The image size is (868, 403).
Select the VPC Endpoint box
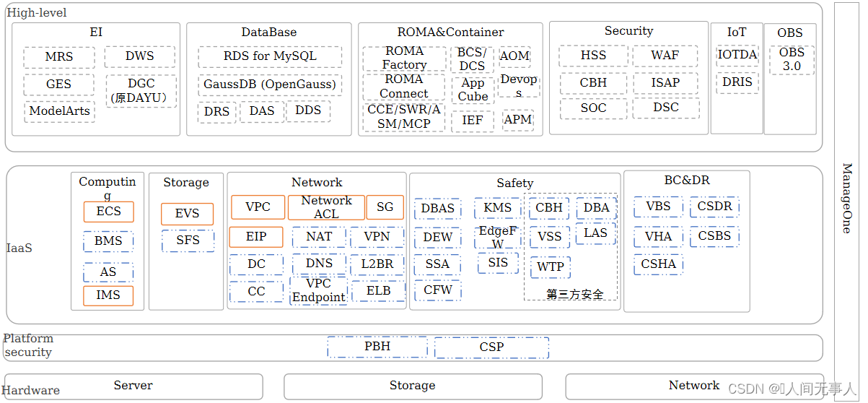click(x=319, y=291)
